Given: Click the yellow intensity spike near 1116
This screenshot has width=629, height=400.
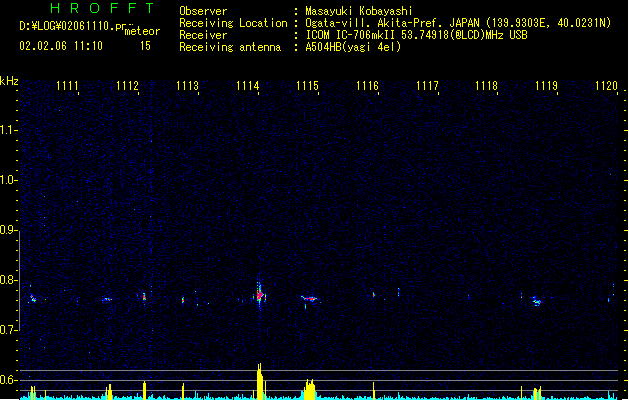Looking at the screenshot, I should pos(374,391).
